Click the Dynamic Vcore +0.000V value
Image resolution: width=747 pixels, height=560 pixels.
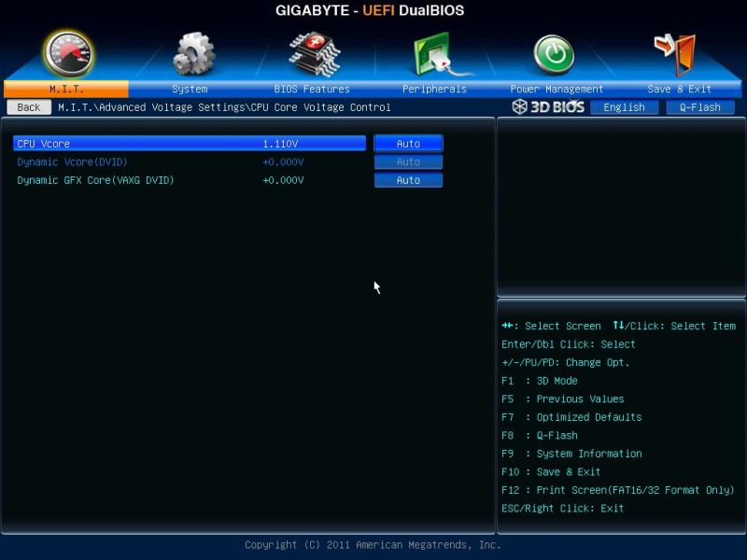[283, 161]
